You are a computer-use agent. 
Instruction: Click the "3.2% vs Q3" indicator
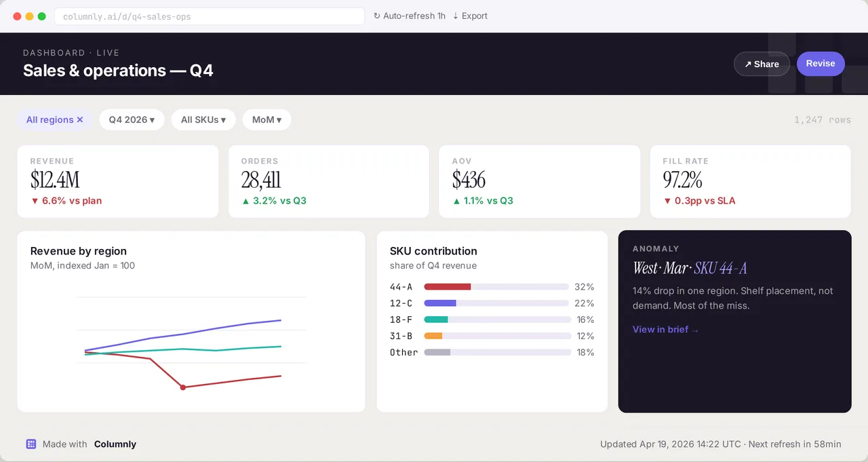click(x=274, y=201)
